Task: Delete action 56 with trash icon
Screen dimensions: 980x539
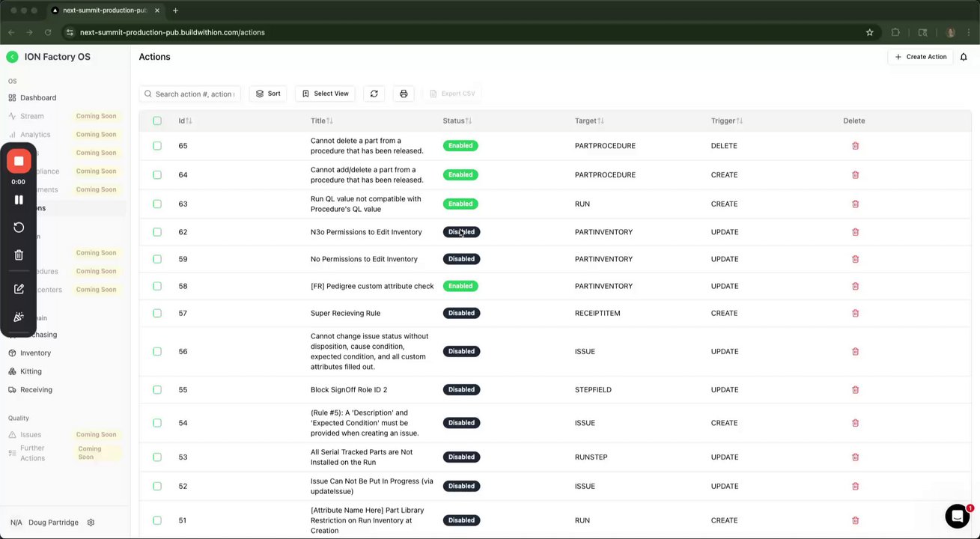Action: coord(855,351)
